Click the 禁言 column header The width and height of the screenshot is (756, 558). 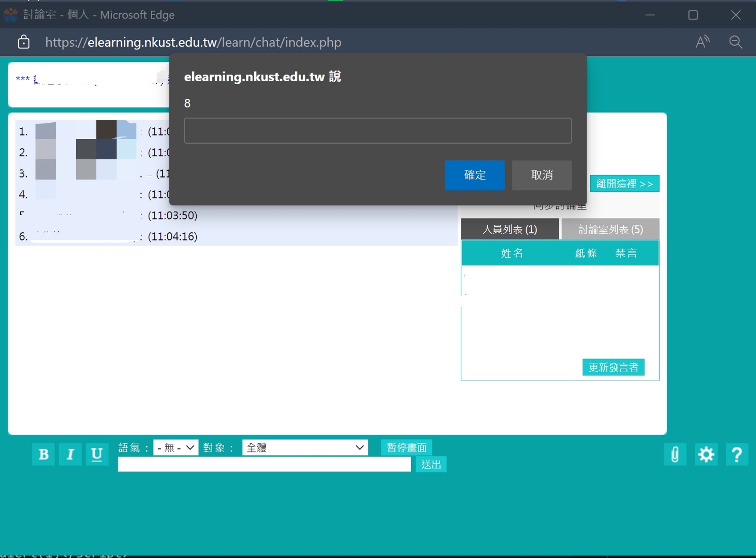[x=626, y=253]
